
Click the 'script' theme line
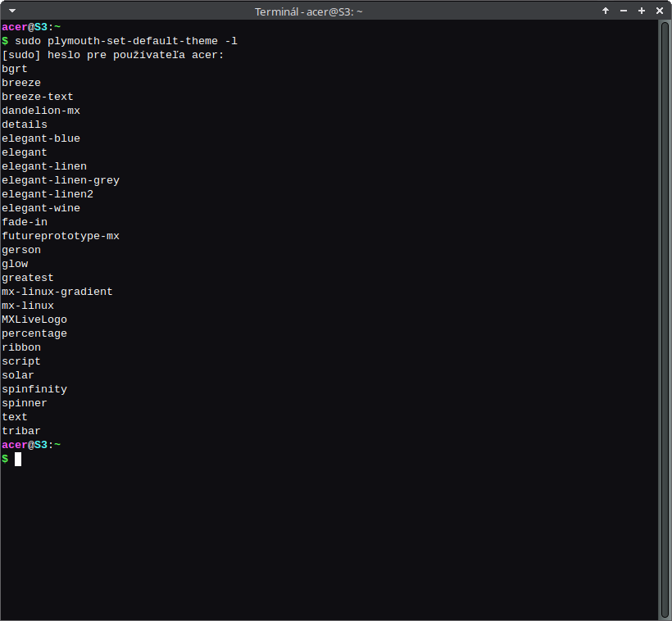(21, 361)
